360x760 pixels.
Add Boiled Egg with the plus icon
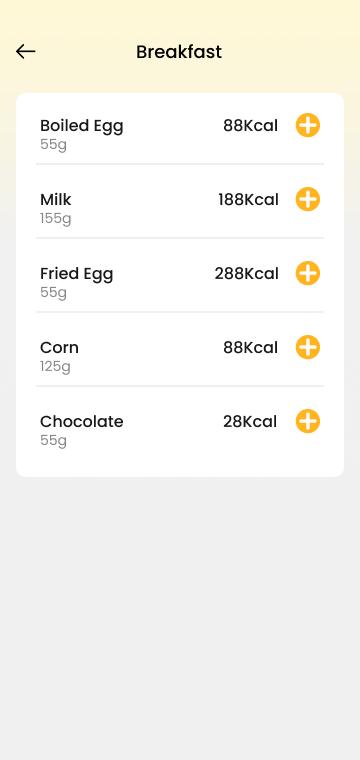click(x=308, y=126)
